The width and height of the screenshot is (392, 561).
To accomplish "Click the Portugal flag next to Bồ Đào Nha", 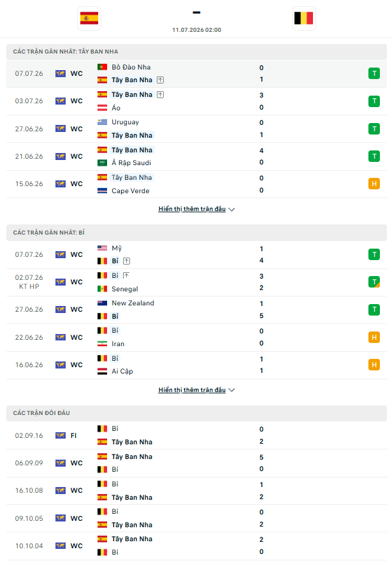I will (102, 67).
